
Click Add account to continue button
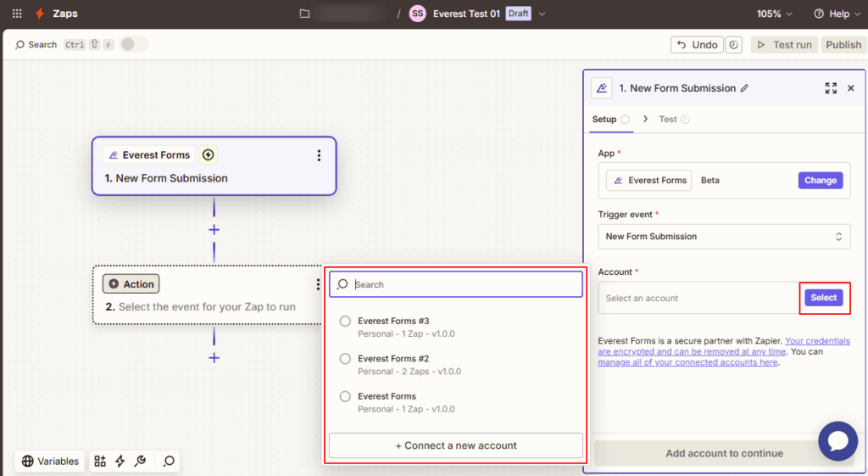click(x=724, y=453)
